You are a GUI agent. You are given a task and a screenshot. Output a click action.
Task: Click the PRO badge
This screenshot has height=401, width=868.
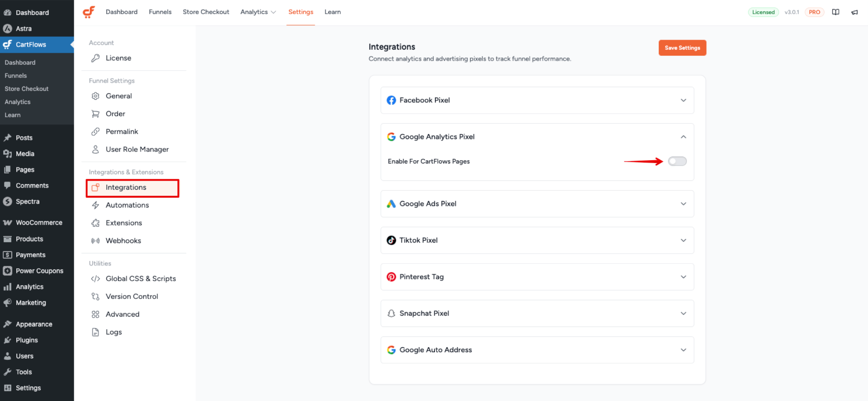pos(814,12)
